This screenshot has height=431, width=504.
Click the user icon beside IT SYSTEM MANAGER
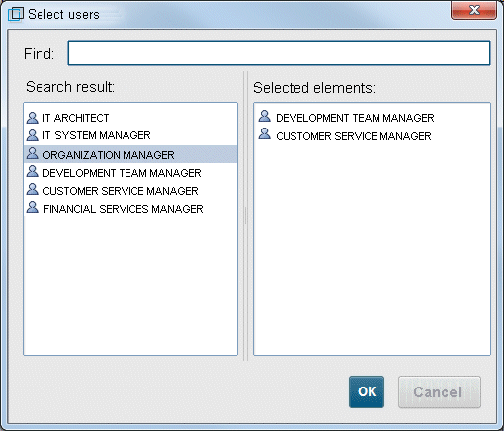click(x=33, y=135)
